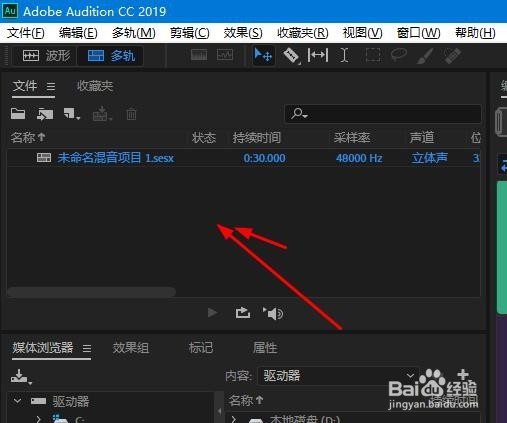Switch to Multitrack (多轨) editor view
507x423 pixels.
111,56
